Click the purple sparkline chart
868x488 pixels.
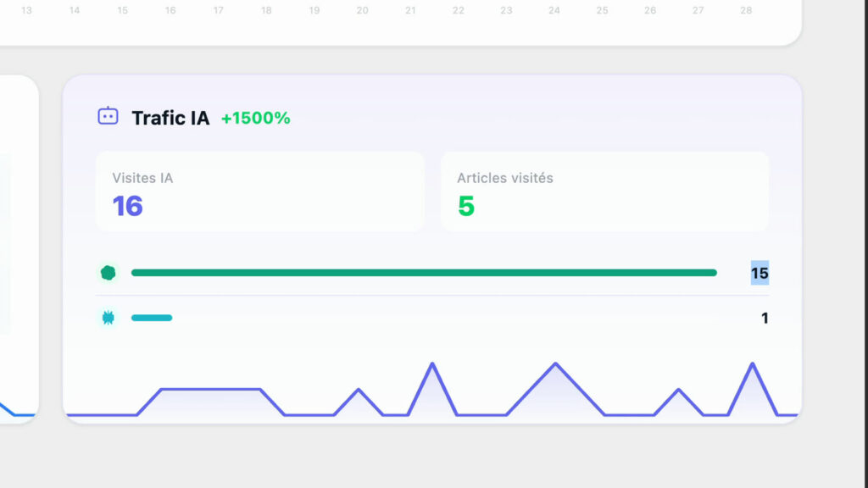[432, 389]
